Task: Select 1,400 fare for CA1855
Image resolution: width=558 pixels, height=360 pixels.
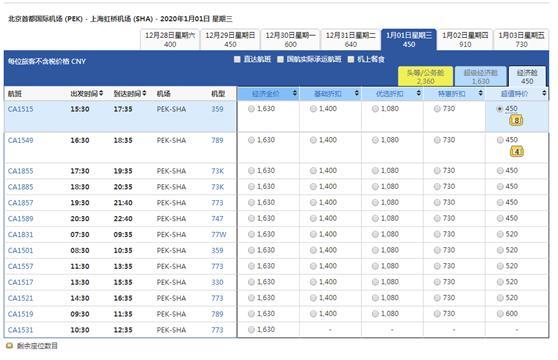Action: [313, 171]
